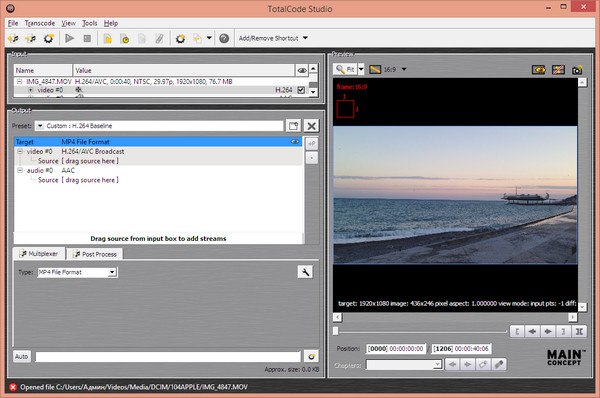Open the File menu
This screenshot has height=398, width=600.
(x=13, y=23)
